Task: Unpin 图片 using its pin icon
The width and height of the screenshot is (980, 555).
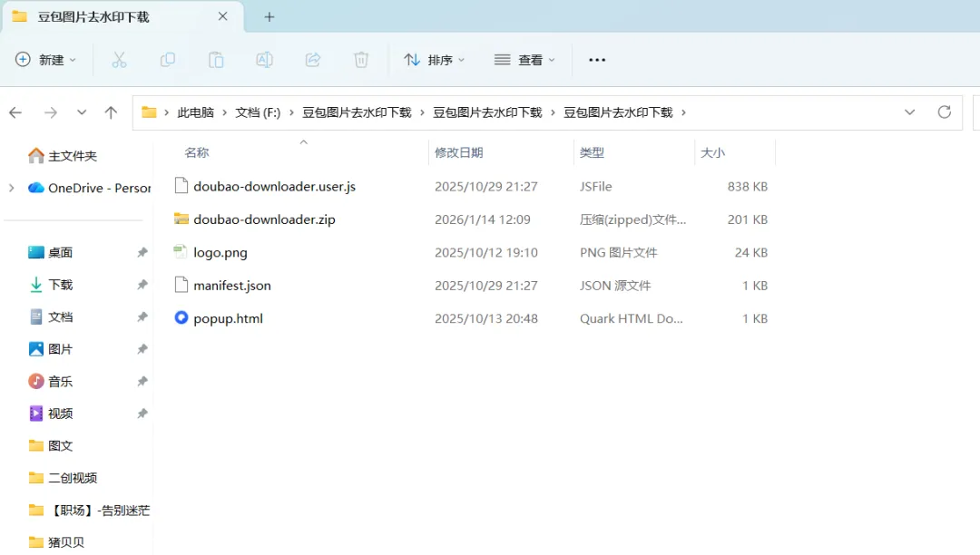Action: (142, 349)
